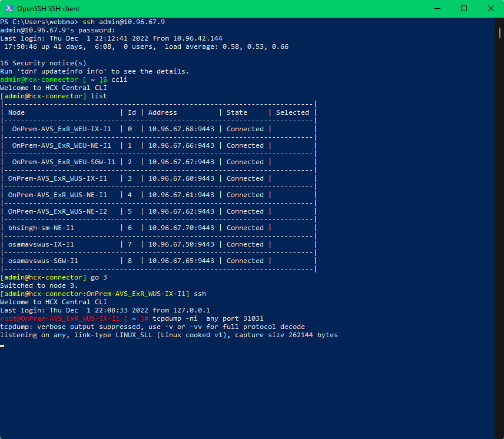Click node 'OnPrem-AVS_ExR_WUS-IX-I1' in the table
Image resolution: width=504 pixels, height=439 pixels.
(x=58, y=178)
